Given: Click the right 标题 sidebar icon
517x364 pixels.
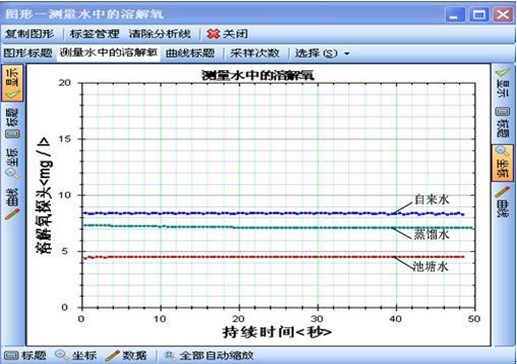Looking at the screenshot, I should tap(503, 112).
